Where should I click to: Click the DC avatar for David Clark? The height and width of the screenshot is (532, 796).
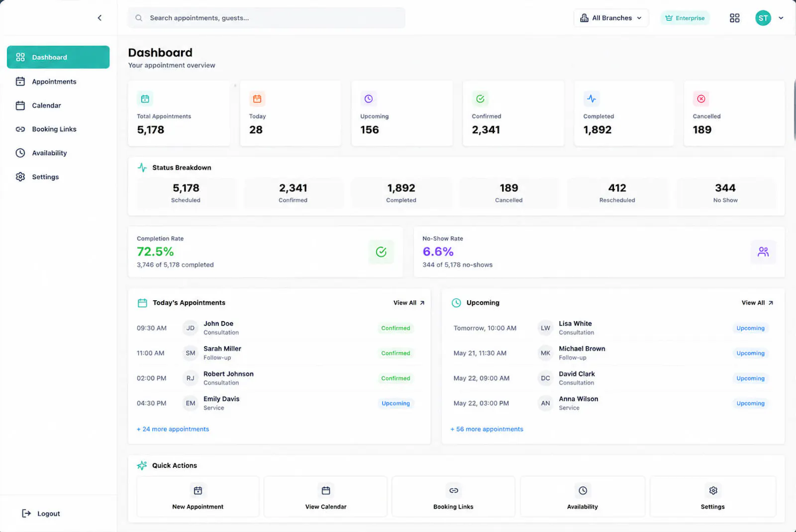546,378
